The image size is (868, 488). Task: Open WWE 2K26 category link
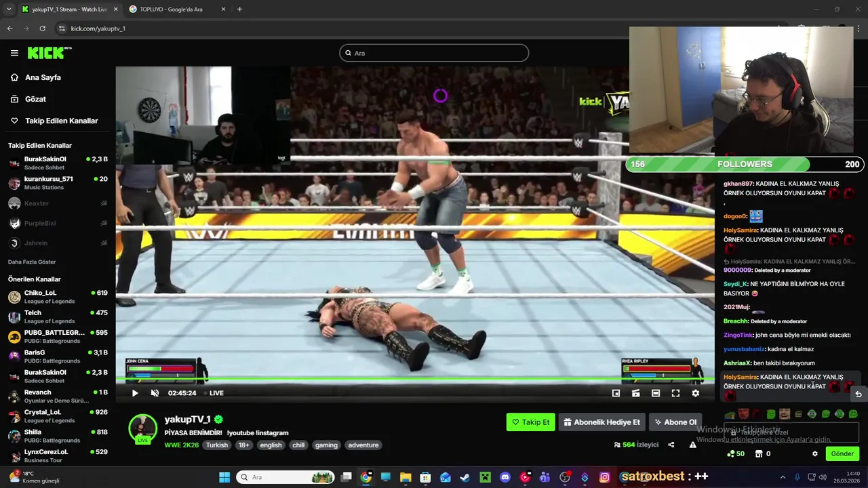pos(182,445)
